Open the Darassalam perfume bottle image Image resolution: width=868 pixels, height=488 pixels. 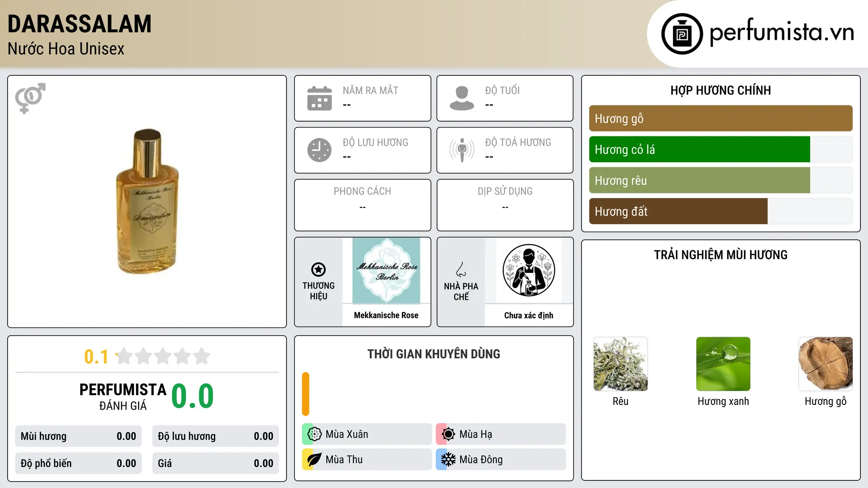tap(147, 201)
